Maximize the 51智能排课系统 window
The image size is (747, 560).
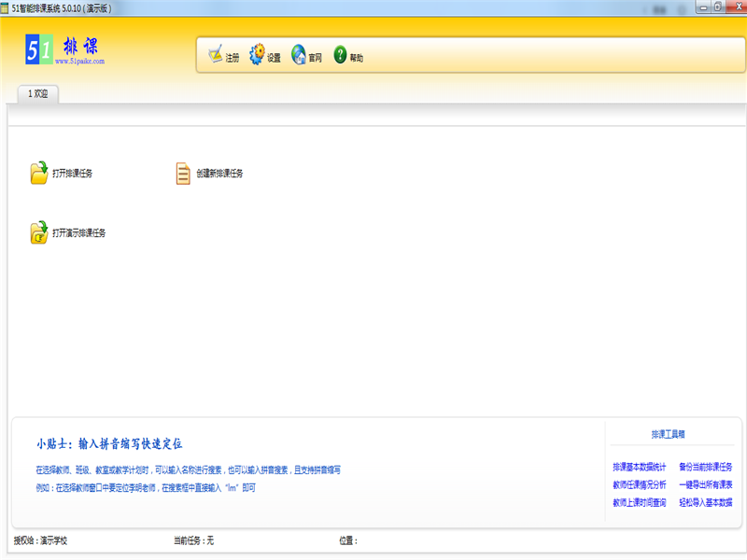(718, 7)
